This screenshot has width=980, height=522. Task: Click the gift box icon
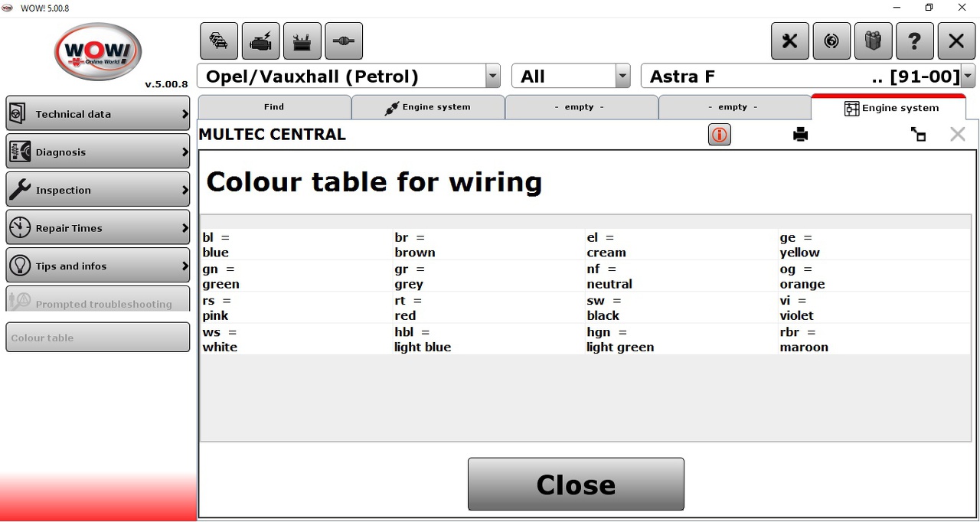[x=873, y=41]
